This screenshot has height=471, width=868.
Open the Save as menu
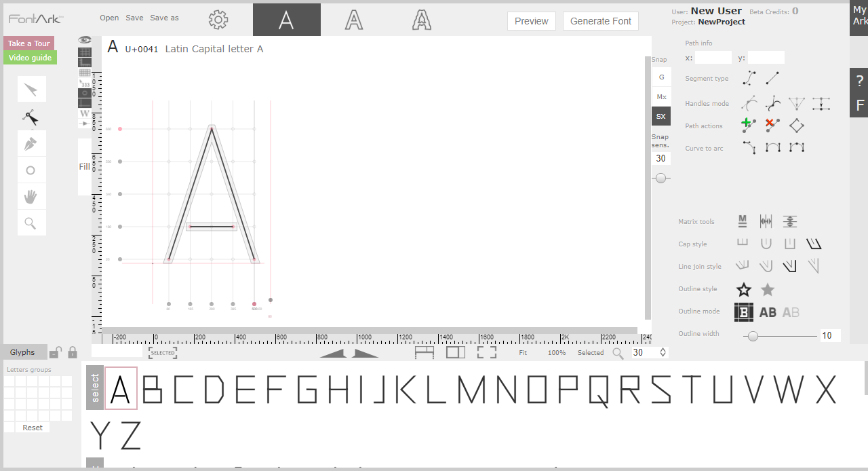pyautogui.click(x=164, y=18)
